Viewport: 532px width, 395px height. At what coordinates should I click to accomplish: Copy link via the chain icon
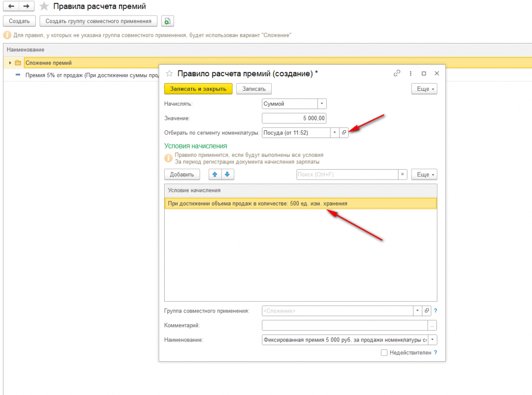pos(396,73)
